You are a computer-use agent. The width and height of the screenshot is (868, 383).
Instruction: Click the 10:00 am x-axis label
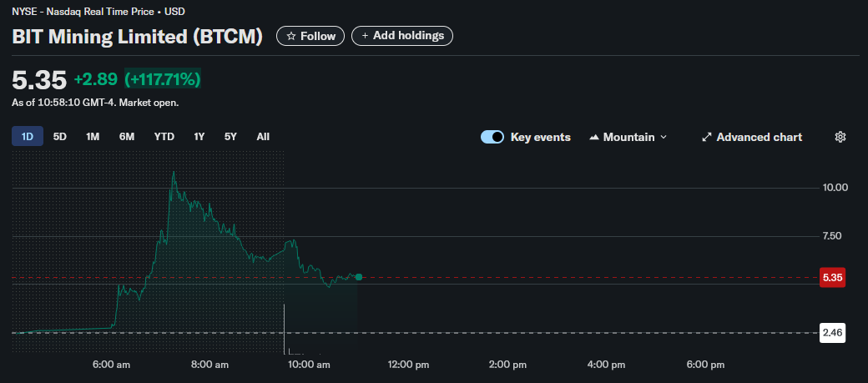[308, 365]
